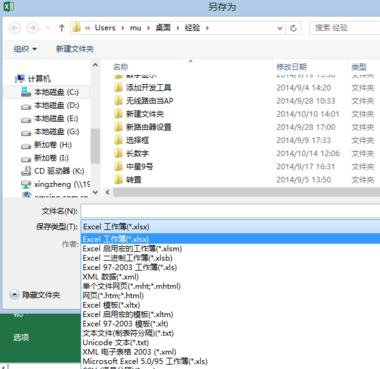
Task: Click 选项 in the Excel backstage menu
Action: pyautogui.click(x=21, y=338)
